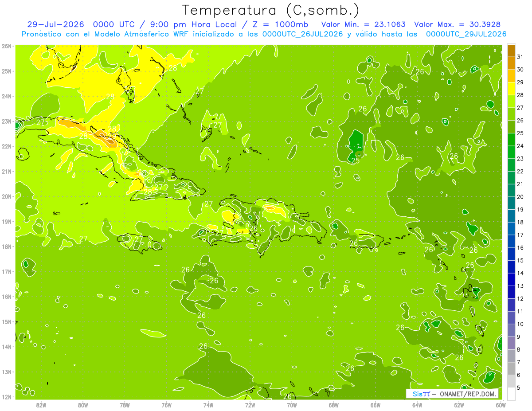Click the colorbar label '13'
Image resolution: width=532 pixels, height=411 pixels.
(x=520, y=286)
